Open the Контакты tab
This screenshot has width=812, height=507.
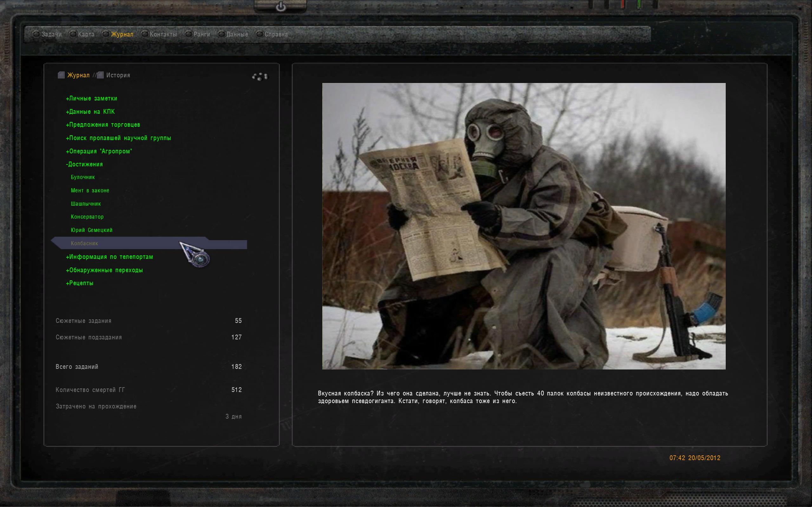pyautogui.click(x=163, y=34)
